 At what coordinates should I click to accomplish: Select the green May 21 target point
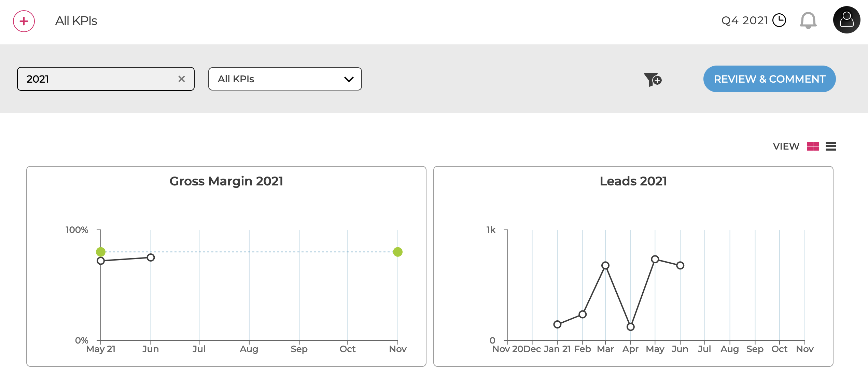coord(101,252)
